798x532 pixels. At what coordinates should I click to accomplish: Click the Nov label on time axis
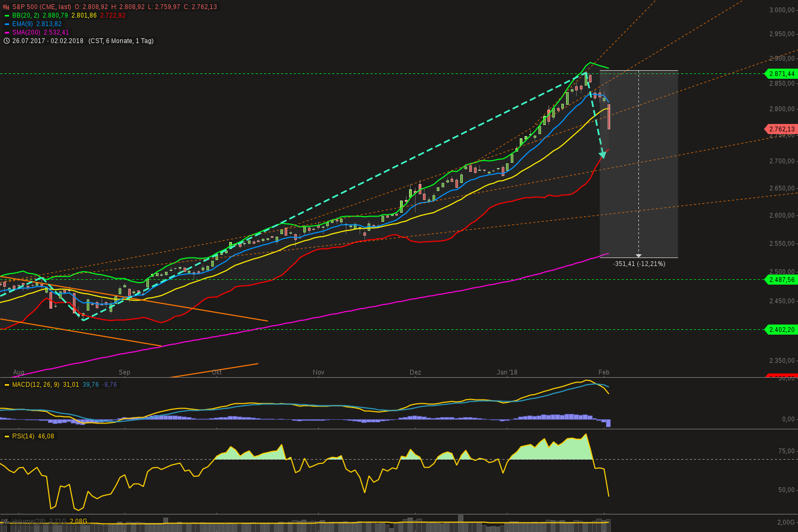click(x=319, y=372)
